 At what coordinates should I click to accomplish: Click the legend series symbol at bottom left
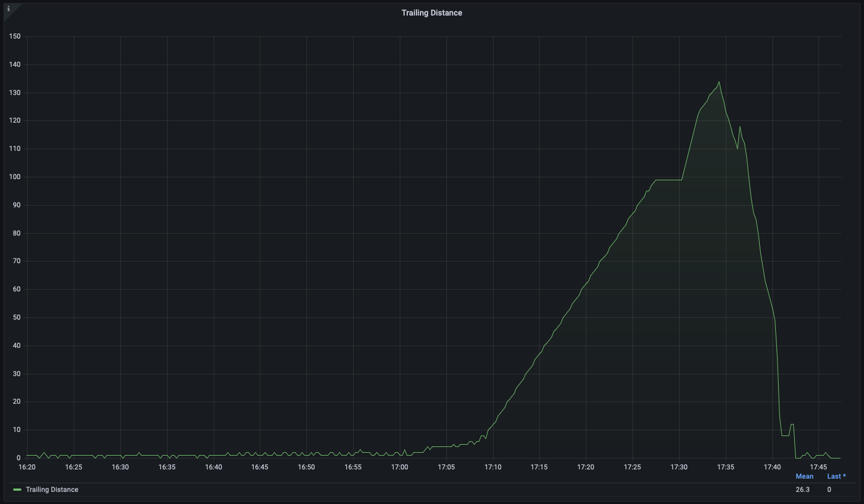(x=17, y=490)
